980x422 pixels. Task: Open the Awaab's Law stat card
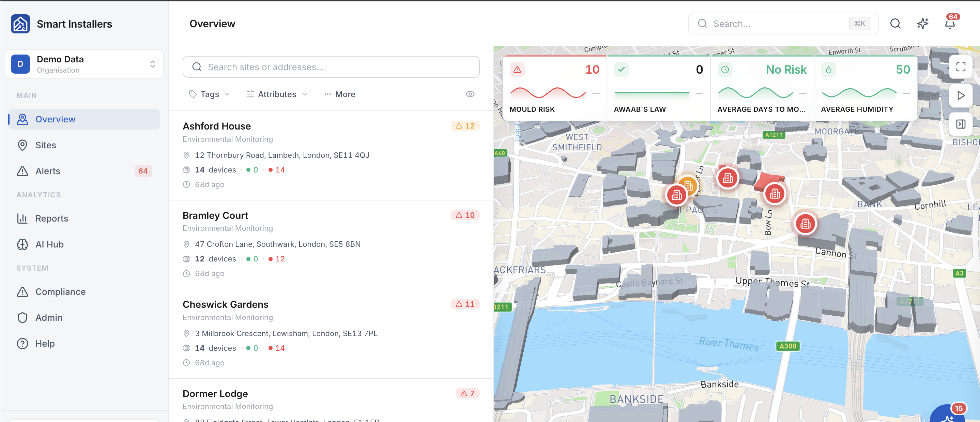click(x=659, y=88)
